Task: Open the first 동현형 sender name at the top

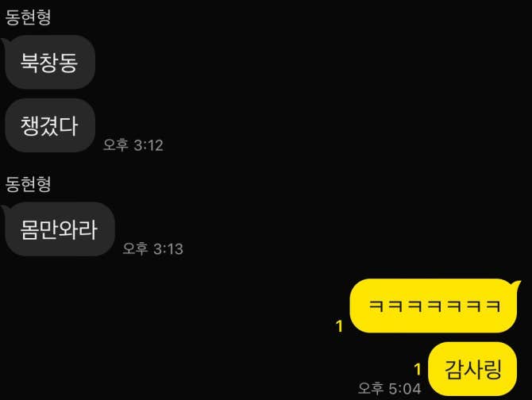Action: point(28,17)
